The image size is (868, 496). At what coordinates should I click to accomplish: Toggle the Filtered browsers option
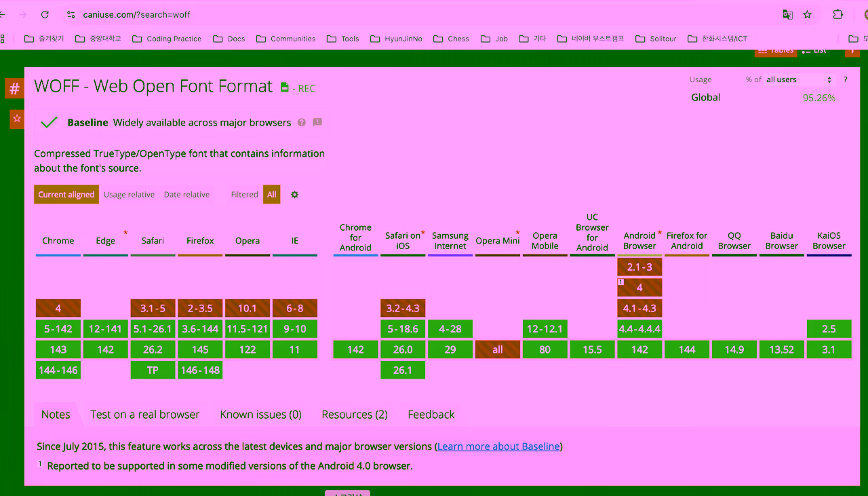[x=244, y=195]
